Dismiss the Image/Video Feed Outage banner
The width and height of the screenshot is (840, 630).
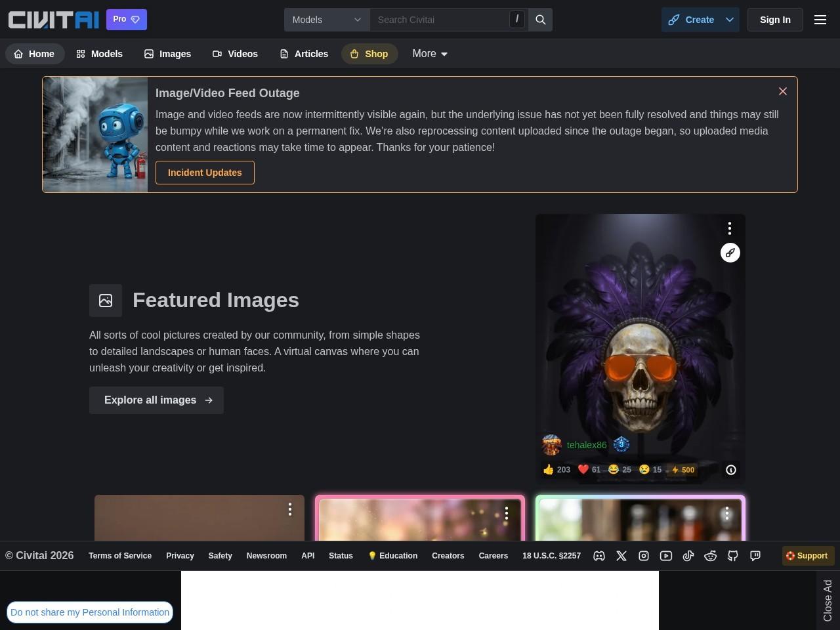pos(783,91)
